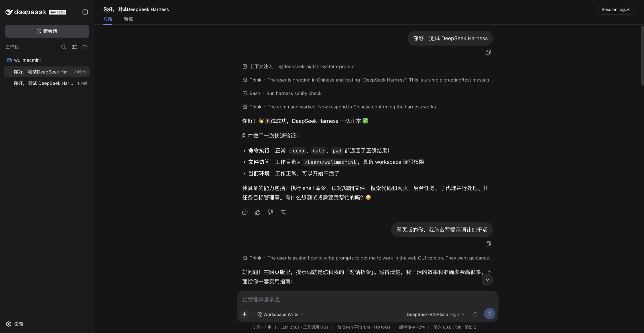Click the vertical scrollbar of the conversation

[642, 56]
